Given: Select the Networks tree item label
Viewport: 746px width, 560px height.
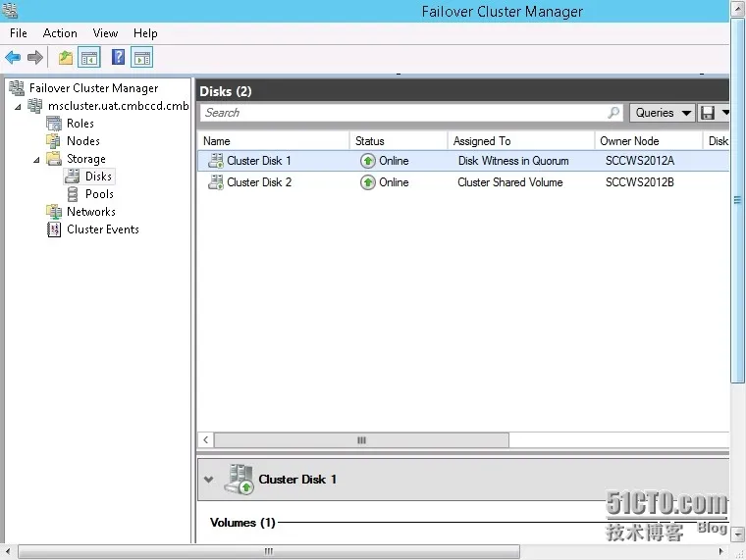Looking at the screenshot, I should pos(91,212).
